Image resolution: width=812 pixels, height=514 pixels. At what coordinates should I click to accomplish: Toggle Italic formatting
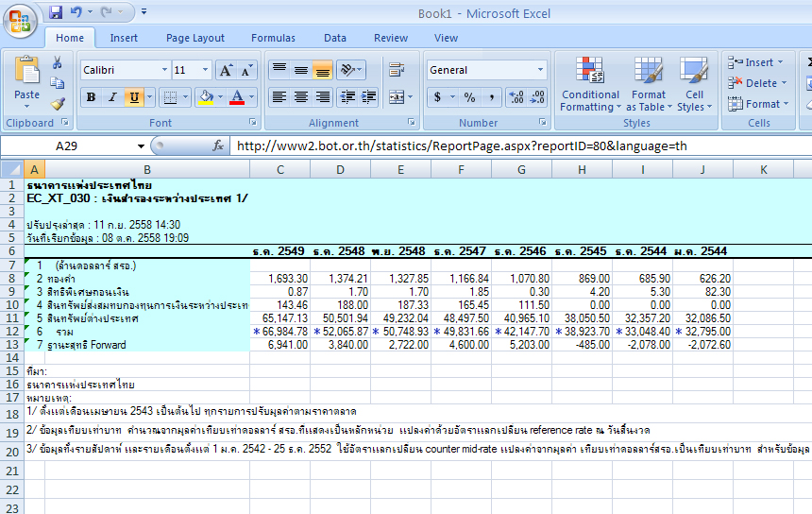tap(112, 97)
